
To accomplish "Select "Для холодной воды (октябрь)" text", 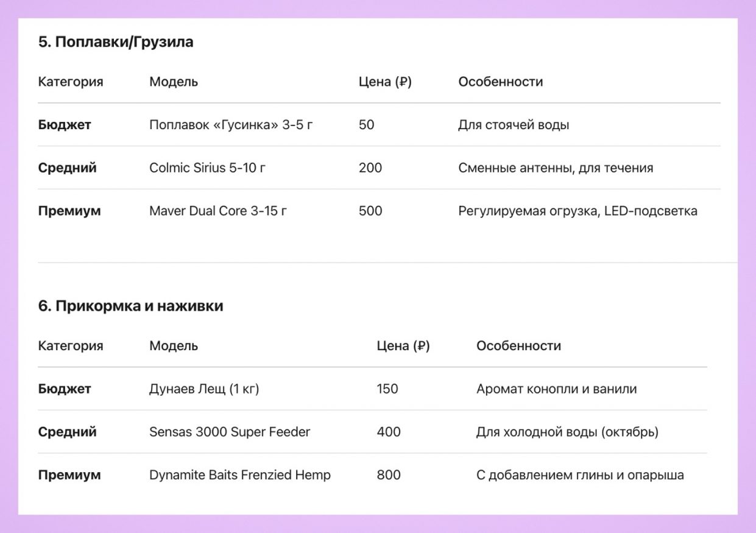I will [x=567, y=432].
